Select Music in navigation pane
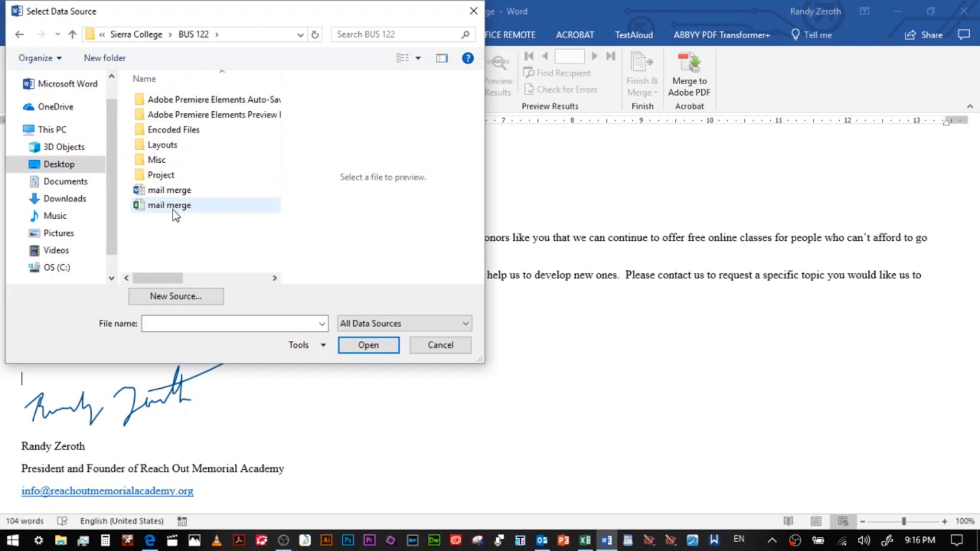Image resolution: width=980 pixels, height=551 pixels. tap(48, 216)
